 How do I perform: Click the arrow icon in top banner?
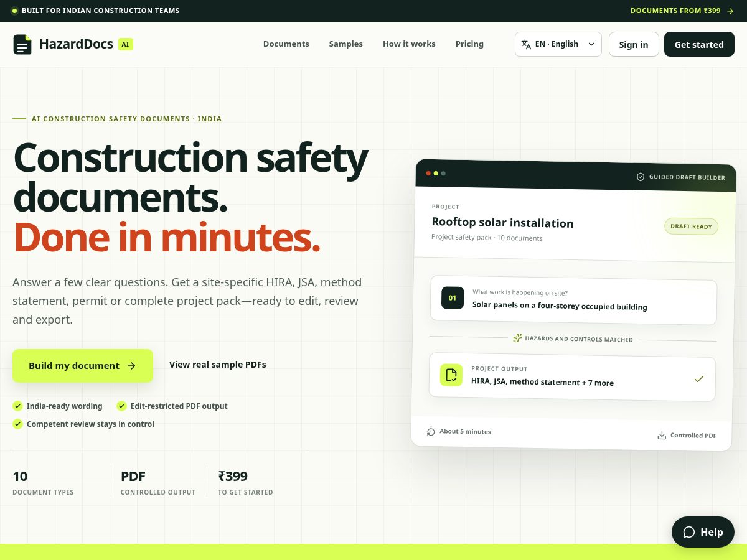click(x=730, y=11)
